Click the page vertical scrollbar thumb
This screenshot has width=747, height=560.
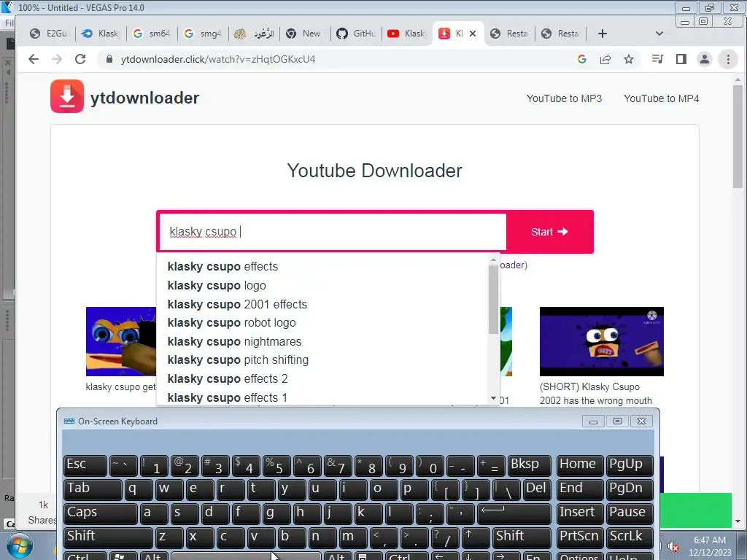[738, 136]
